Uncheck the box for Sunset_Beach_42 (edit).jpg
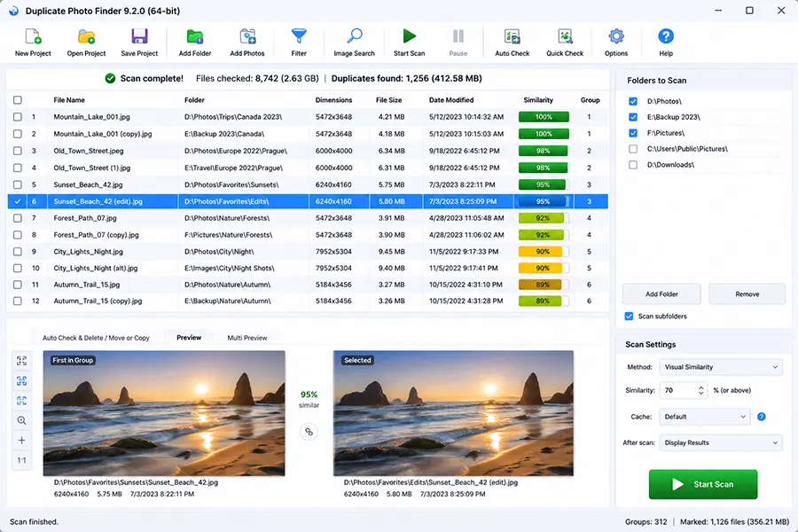Image resolution: width=798 pixels, height=532 pixels. (18, 201)
